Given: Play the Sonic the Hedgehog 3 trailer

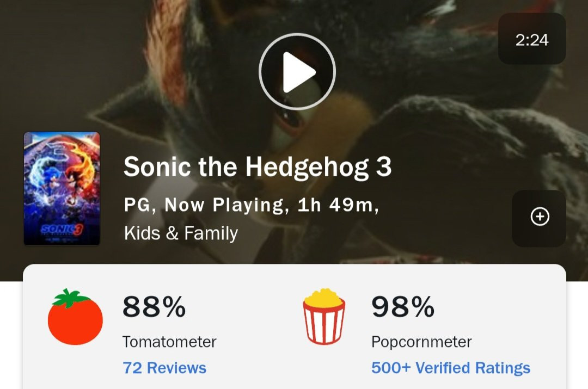Looking at the screenshot, I should pos(297,72).
